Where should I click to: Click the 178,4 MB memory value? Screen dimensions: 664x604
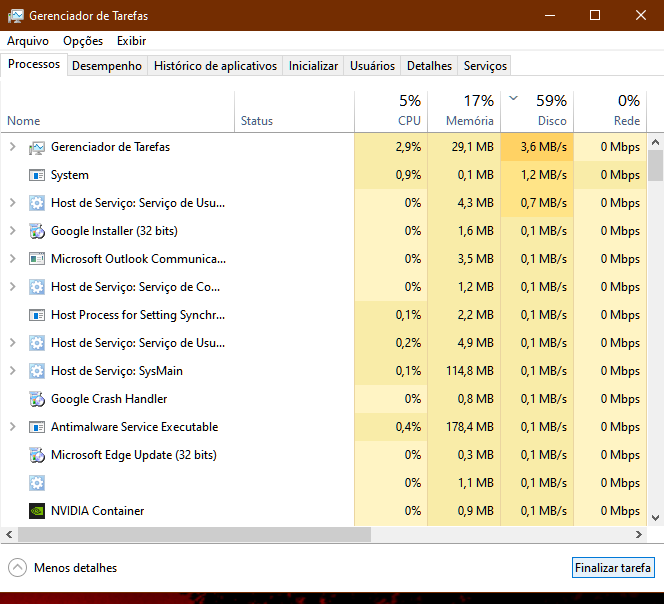(470, 427)
